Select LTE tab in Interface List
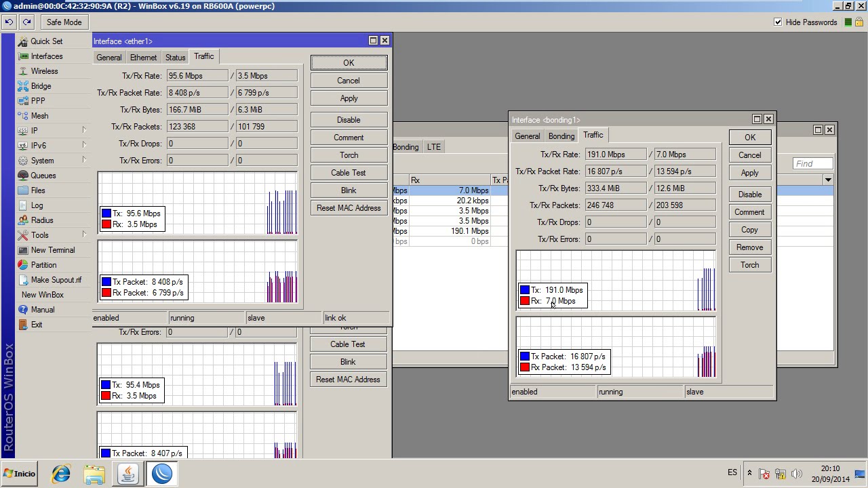 433,147
